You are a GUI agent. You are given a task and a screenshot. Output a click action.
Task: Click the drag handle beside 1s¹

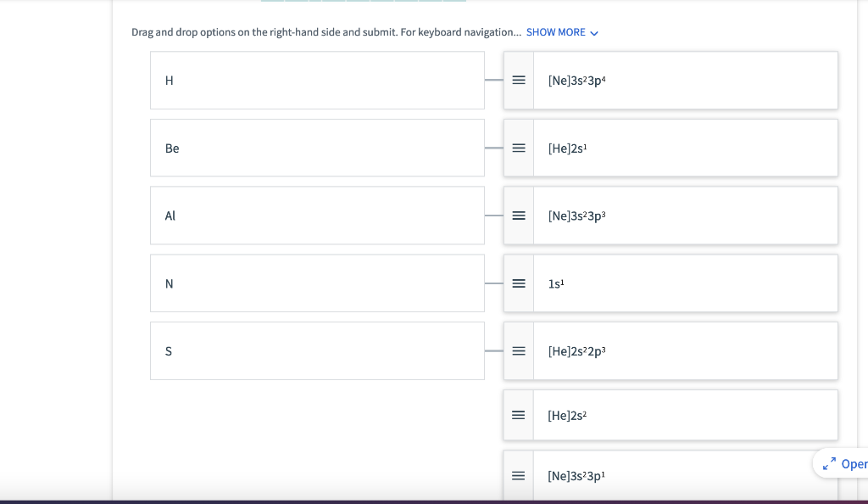pyautogui.click(x=518, y=283)
